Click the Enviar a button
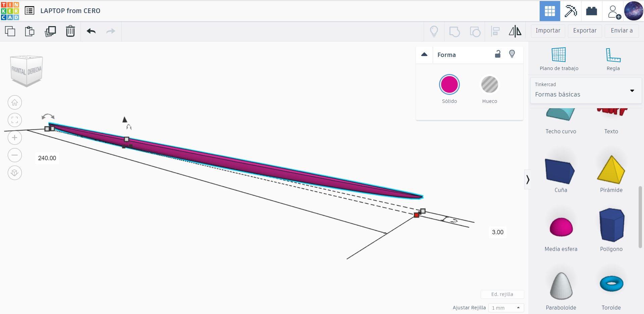The height and width of the screenshot is (314, 644). point(622,31)
